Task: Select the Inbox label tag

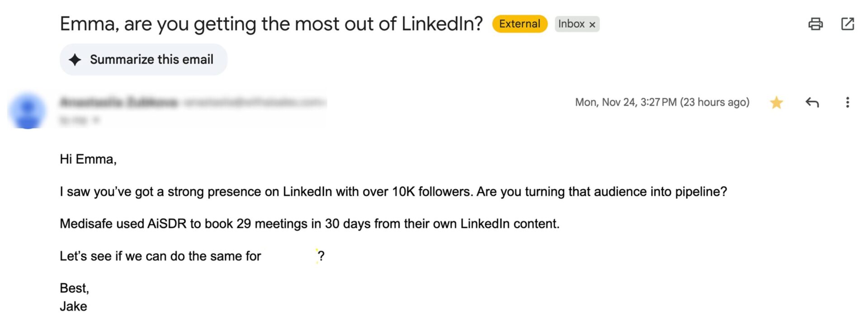Action: tap(571, 24)
